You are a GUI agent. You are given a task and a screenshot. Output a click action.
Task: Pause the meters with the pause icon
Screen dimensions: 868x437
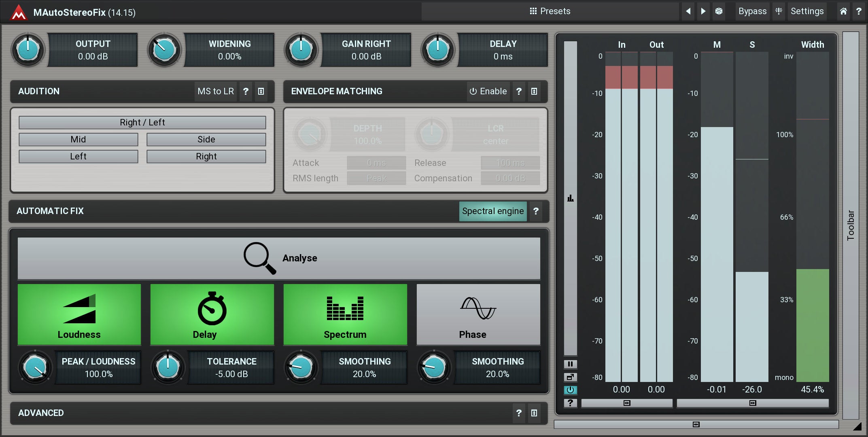click(x=570, y=364)
